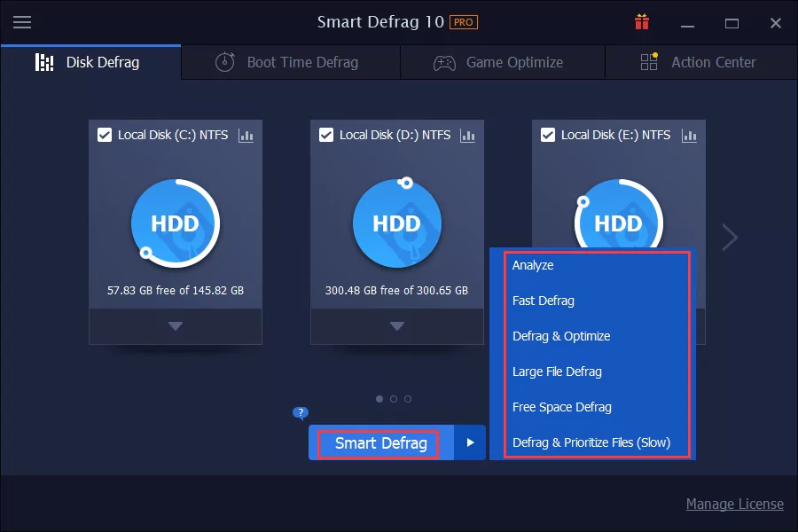This screenshot has height=532, width=798.
Task: Open the fragmentation report for Local Disk (C:)
Action: [246, 135]
